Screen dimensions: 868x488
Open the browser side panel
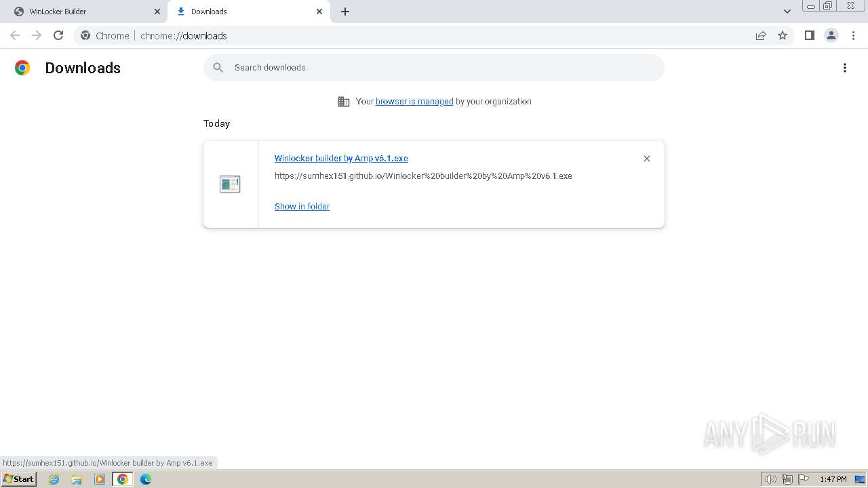tap(809, 35)
